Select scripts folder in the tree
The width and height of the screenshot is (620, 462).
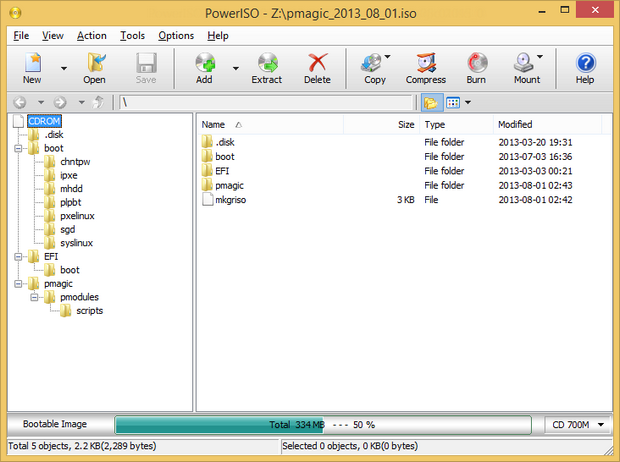89,311
